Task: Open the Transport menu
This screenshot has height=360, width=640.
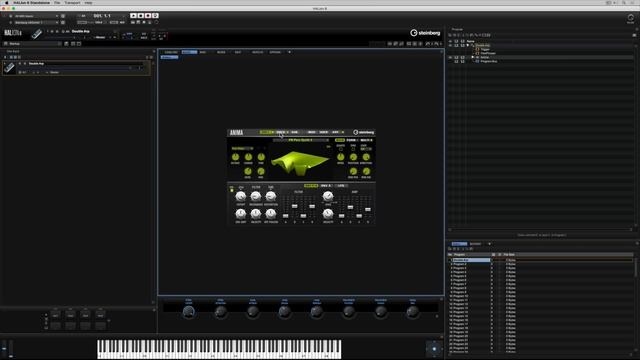Action: tap(72, 2)
